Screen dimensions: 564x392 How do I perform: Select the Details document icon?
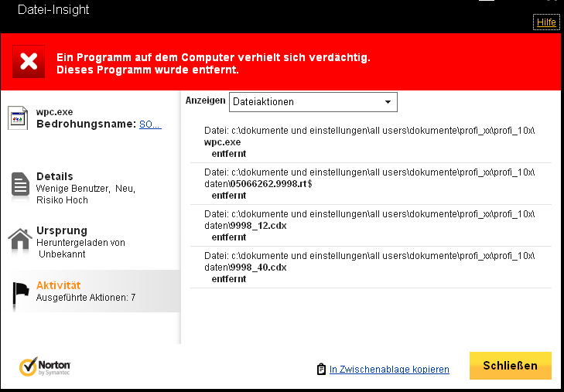[20, 184]
